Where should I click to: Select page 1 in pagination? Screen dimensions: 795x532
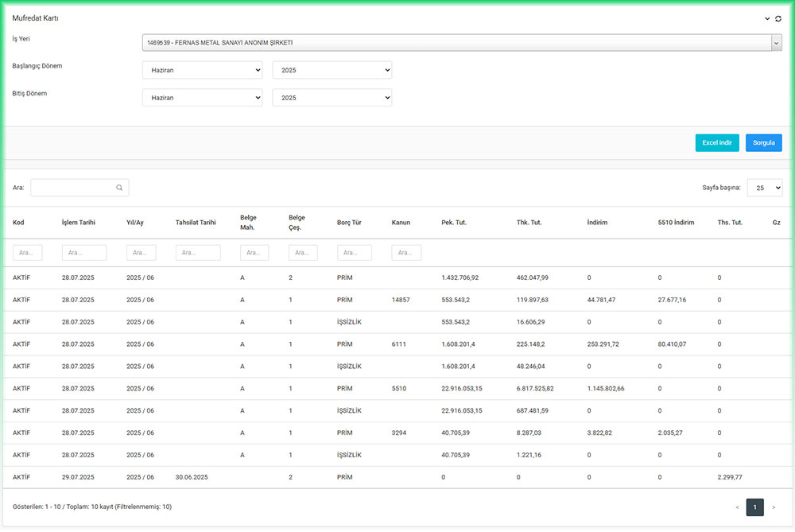coord(755,507)
